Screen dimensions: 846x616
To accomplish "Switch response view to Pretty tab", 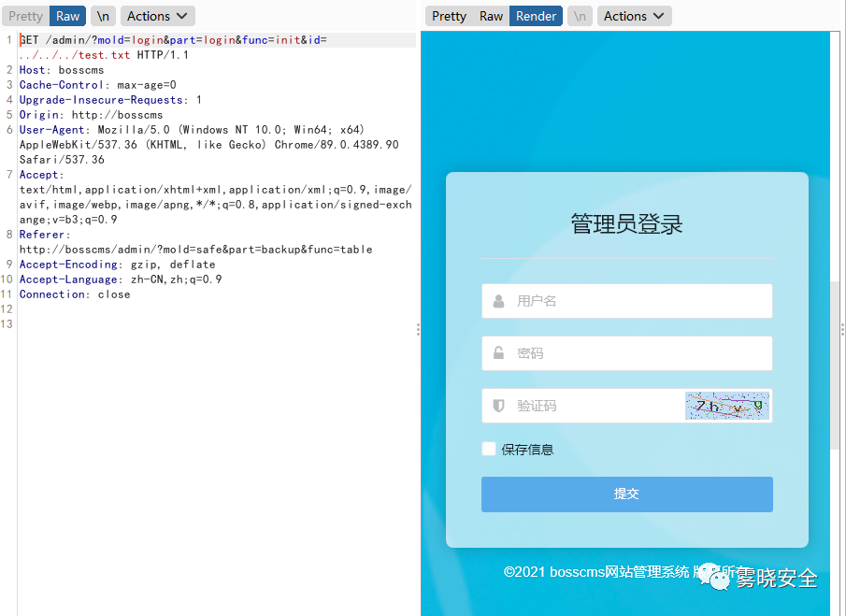I will (449, 16).
